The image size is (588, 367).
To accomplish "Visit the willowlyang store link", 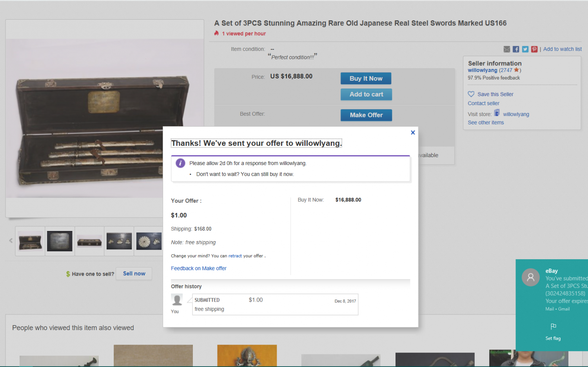I will click(516, 114).
